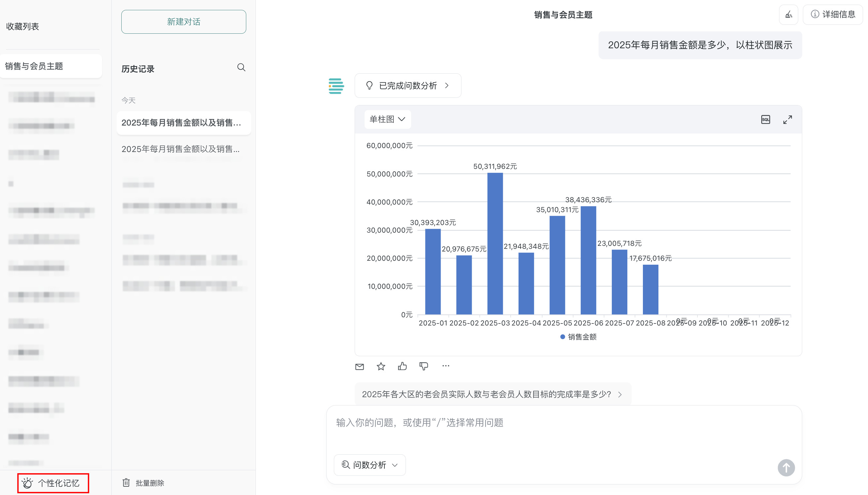Click the 17,675,016元 data label
Image resolution: width=868 pixels, height=495 pixels.
click(x=651, y=258)
